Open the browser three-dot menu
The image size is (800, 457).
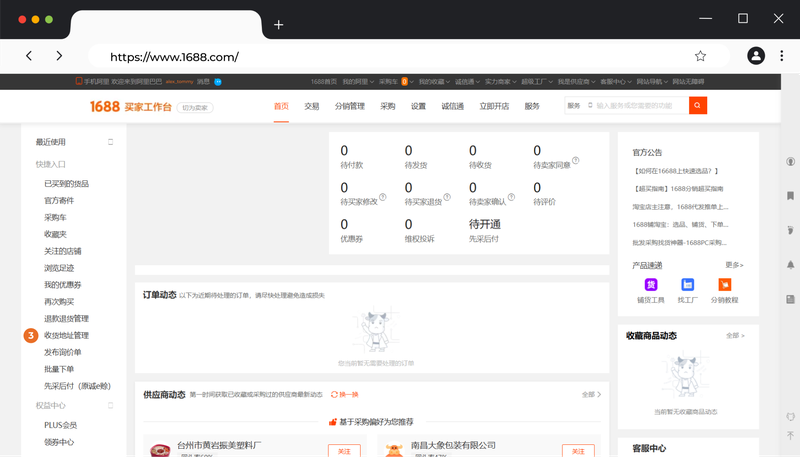[785, 57]
